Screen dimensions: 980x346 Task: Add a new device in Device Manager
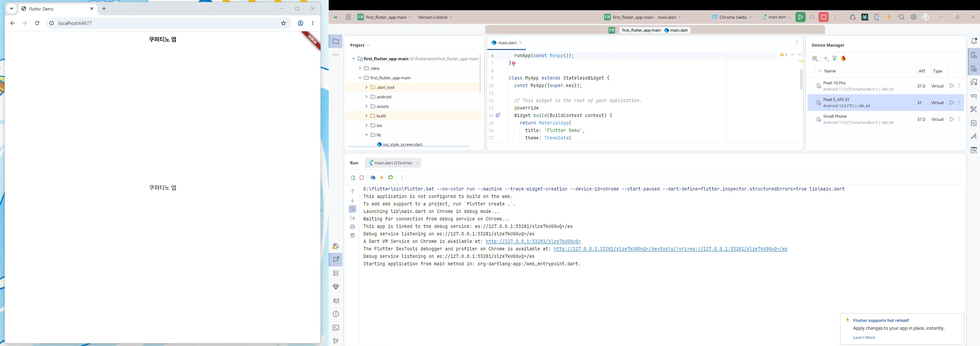tap(826, 59)
